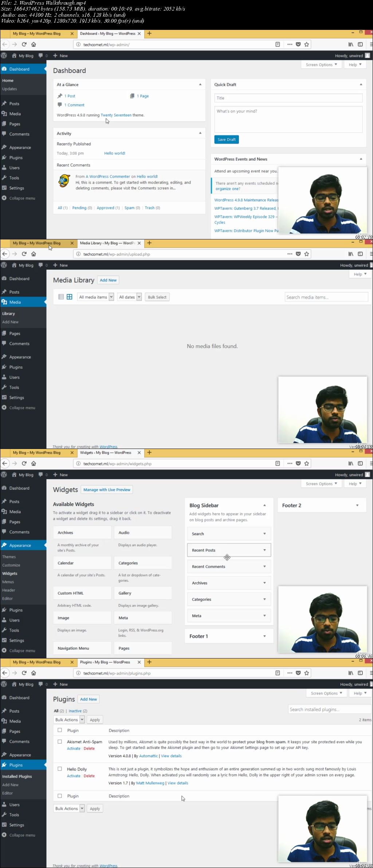The width and height of the screenshot is (373, 868).
Task: Open Tools in the Widgets frame's sidebar
Action: pyautogui.click(x=14, y=630)
